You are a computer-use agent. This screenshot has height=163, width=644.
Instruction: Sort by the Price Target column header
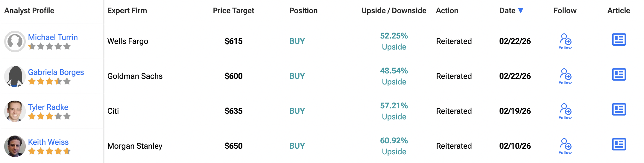[x=233, y=11]
